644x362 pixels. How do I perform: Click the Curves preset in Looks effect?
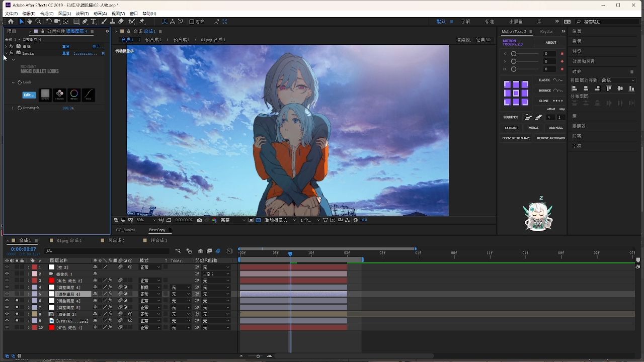[88, 94]
